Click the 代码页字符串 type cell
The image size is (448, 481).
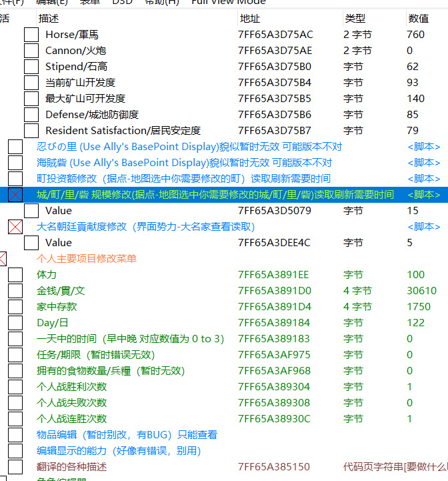395,467
